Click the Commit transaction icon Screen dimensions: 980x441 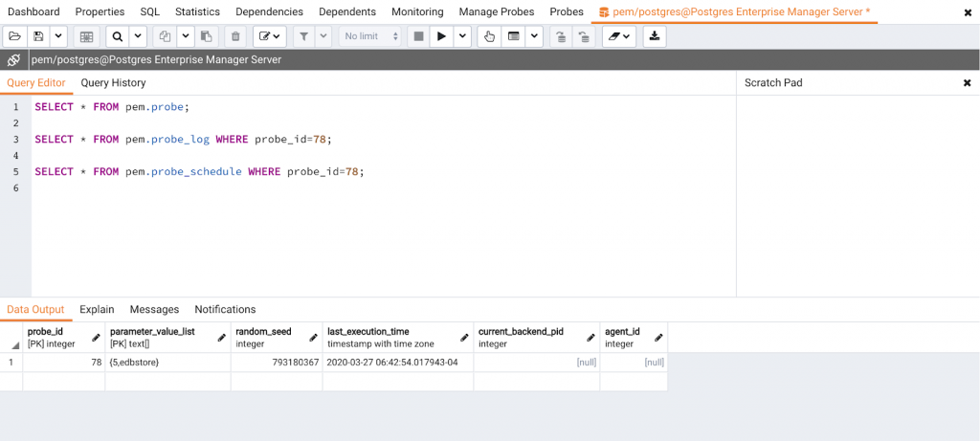tap(561, 36)
